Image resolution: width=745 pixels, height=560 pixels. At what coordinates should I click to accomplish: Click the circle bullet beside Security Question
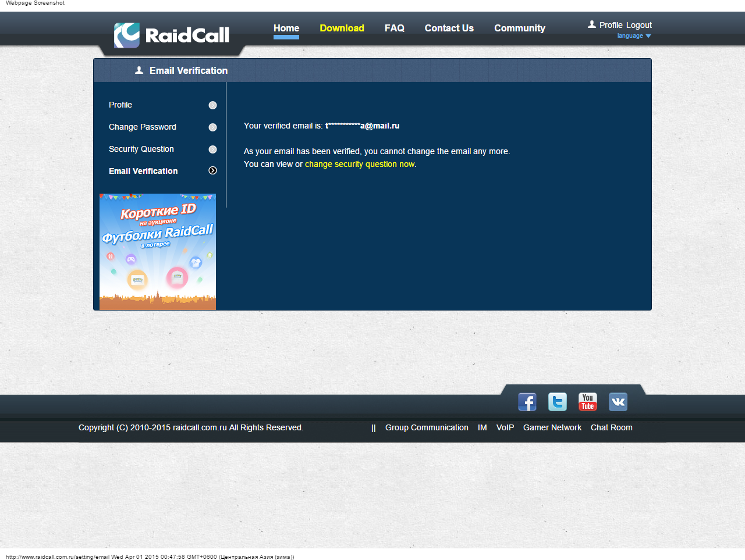coord(212,149)
